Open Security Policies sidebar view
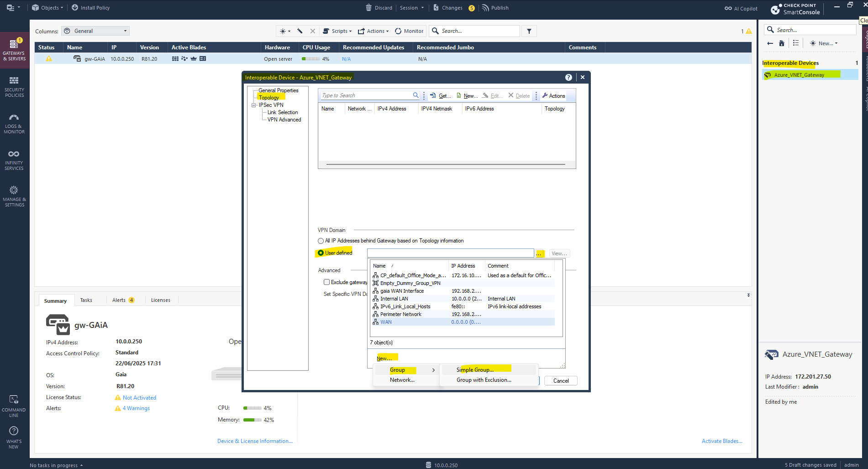Image resolution: width=868 pixels, height=469 pixels. [14, 87]
